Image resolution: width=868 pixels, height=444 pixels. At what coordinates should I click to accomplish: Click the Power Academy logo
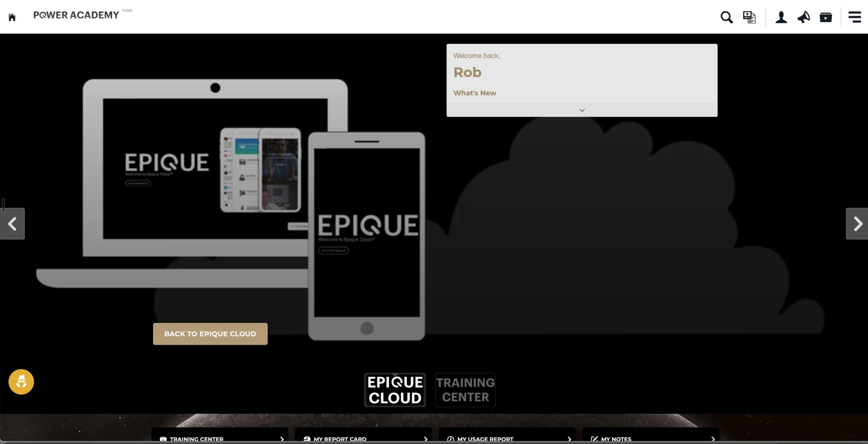click(x=82, y=15)
